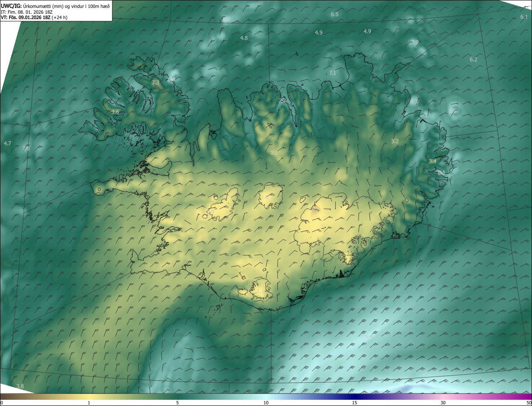Click the 15 mm tick on color scale
The image size is (532, 406).
pyautogui.click(x=355, y=402)
